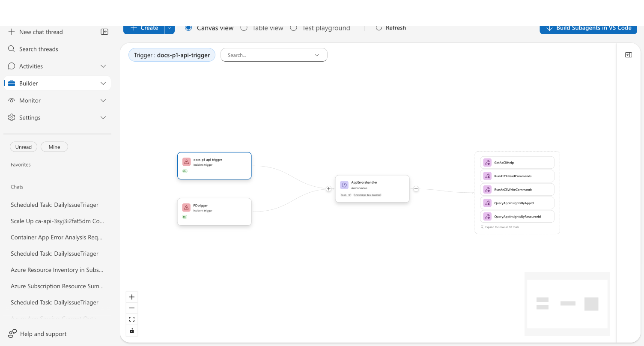Expand the Builder chevron

(x=103, y=83)
